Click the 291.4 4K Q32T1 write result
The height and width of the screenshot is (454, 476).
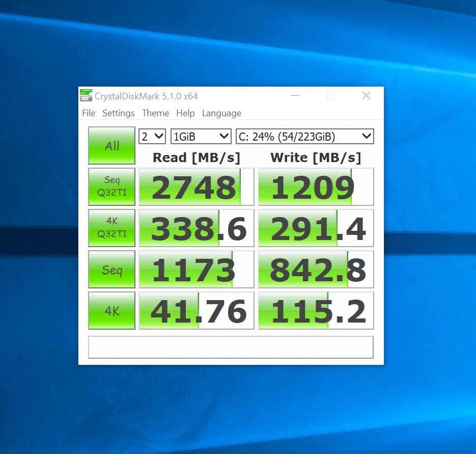point(316,228)
